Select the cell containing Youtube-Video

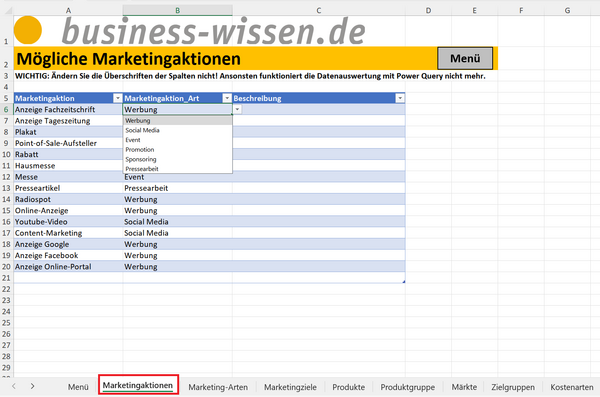pos(68,222)
